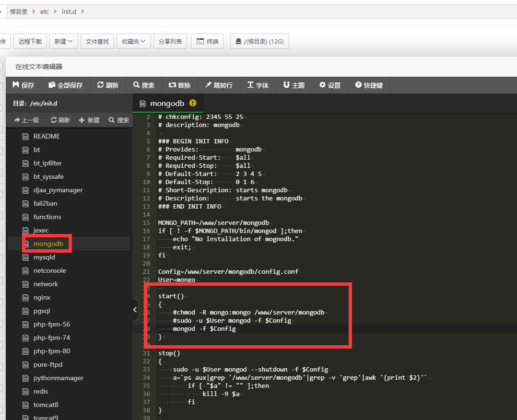Viewport: 517px width, 420px height.
Task: Open the redis file
Action: coord(41,392)
